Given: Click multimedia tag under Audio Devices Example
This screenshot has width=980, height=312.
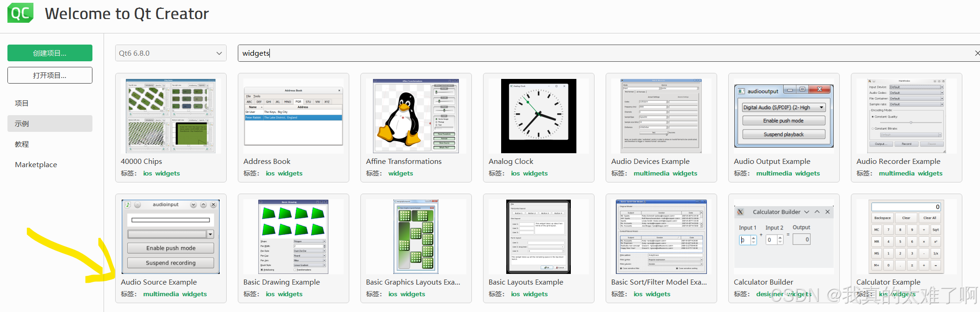Looking at the screenshot, I should pos(652,173).
